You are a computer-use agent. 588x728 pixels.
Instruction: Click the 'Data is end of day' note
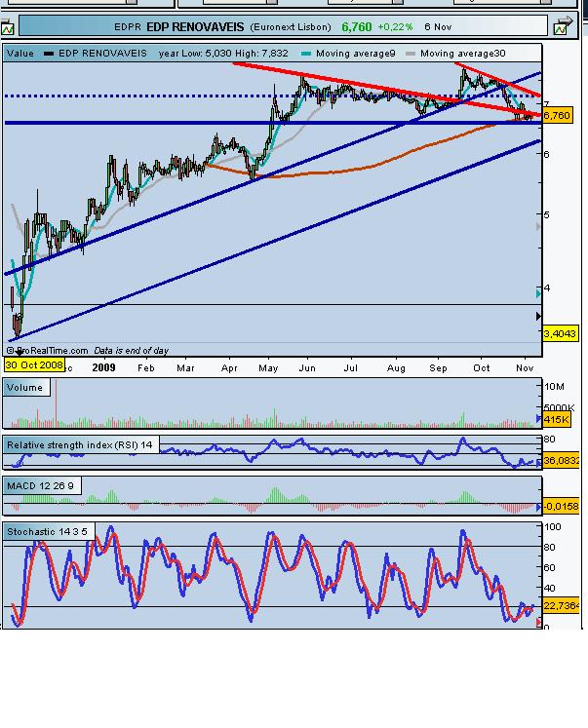[x=131, y=351]
